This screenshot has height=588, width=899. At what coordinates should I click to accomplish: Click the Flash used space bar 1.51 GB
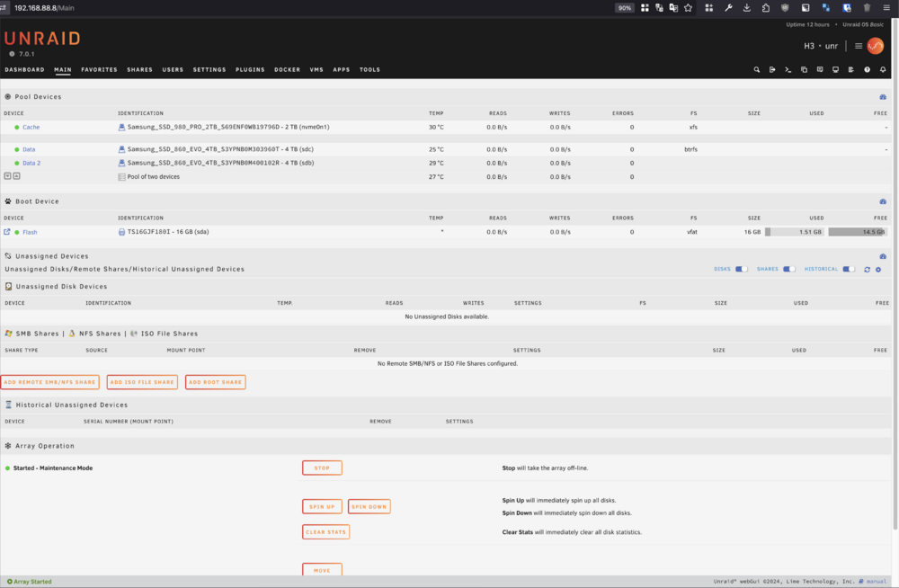point(795,232)
